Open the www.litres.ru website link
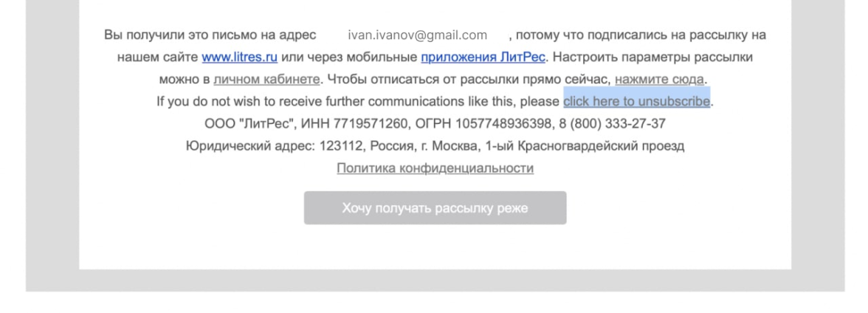 [239, 57]
